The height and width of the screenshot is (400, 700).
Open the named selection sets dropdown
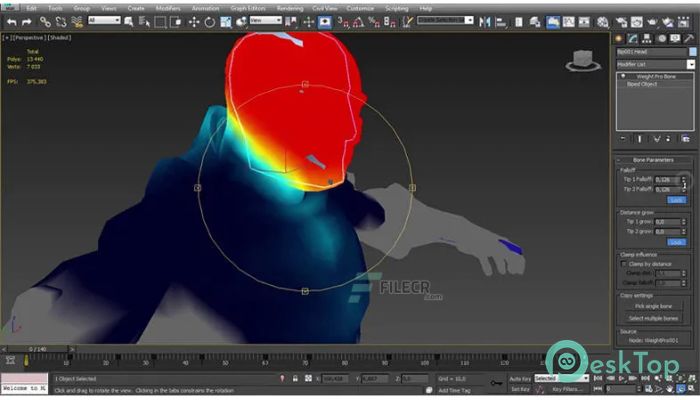[x=445, y=20]
